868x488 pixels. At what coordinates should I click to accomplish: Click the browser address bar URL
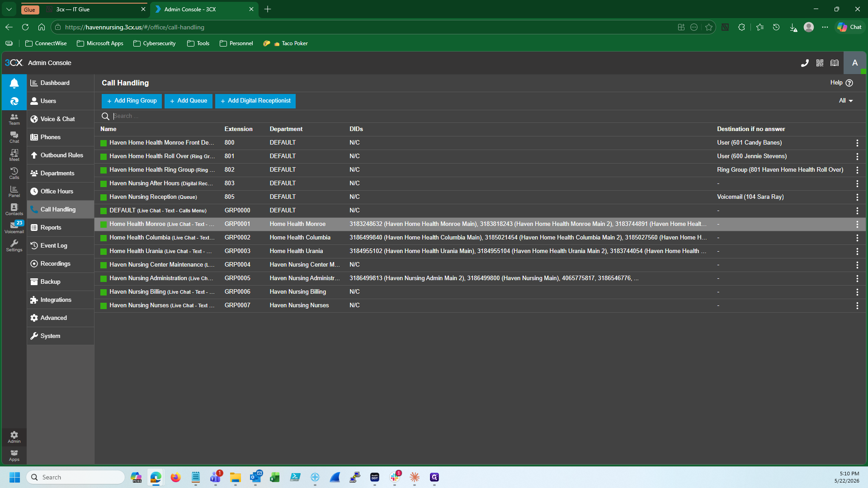point(135,27)
